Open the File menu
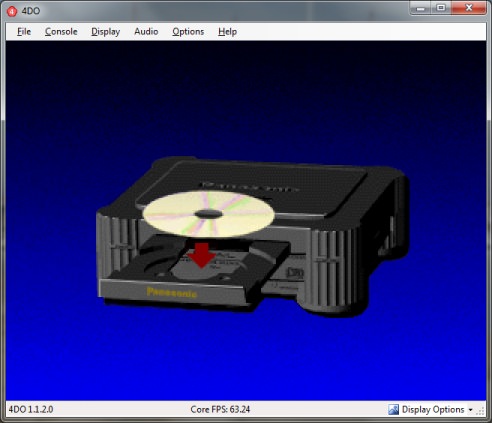Viewport: 492px width, 423px height. point(24,32)
